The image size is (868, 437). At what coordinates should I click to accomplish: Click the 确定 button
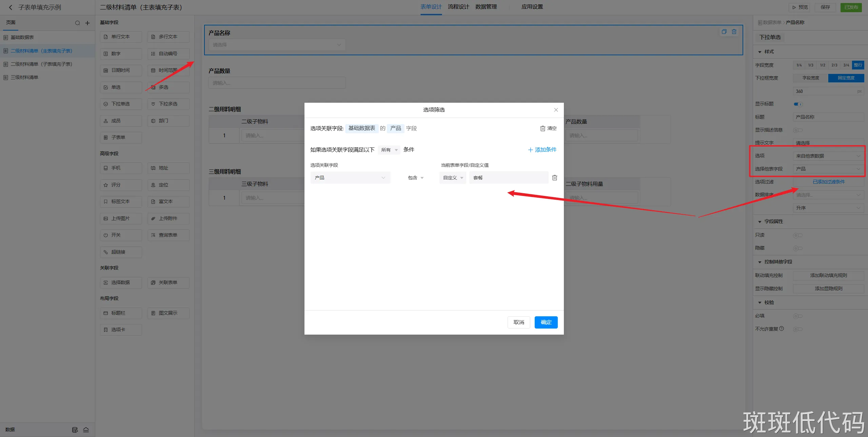point(546,322)
